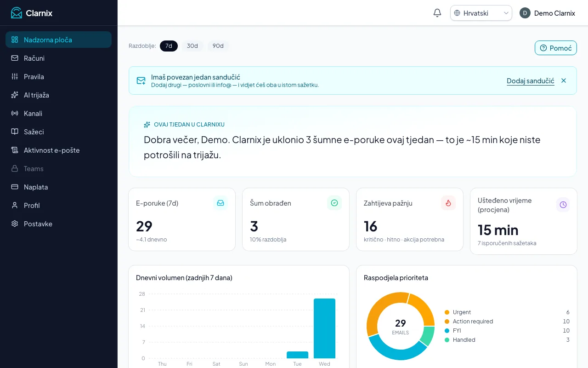Image resolution: width=588 pixels, height=368 pixels.
Task: Click the Profil person icon
Action: (x=15, y=205)
